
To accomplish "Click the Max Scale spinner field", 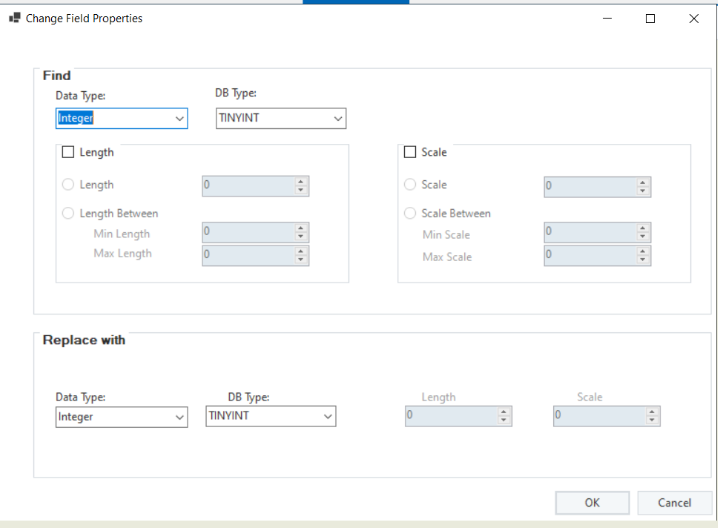I will coord(589,255).
